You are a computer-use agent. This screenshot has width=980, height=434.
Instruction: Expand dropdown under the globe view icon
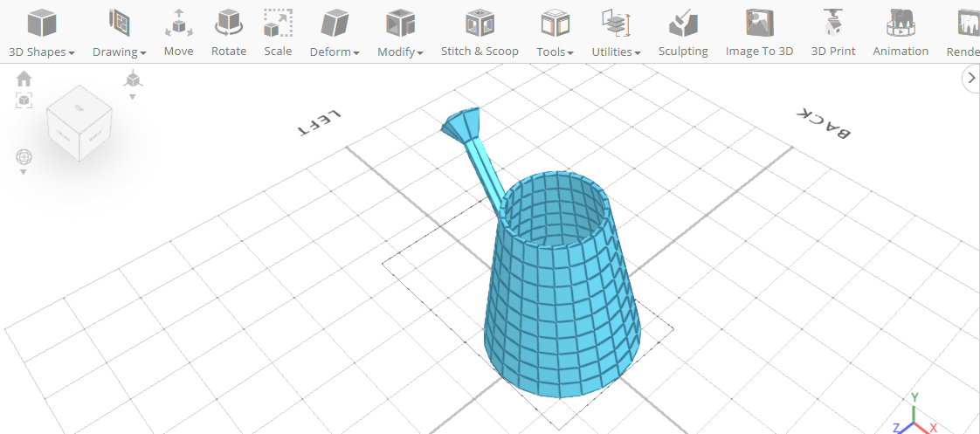click(24, 172)
